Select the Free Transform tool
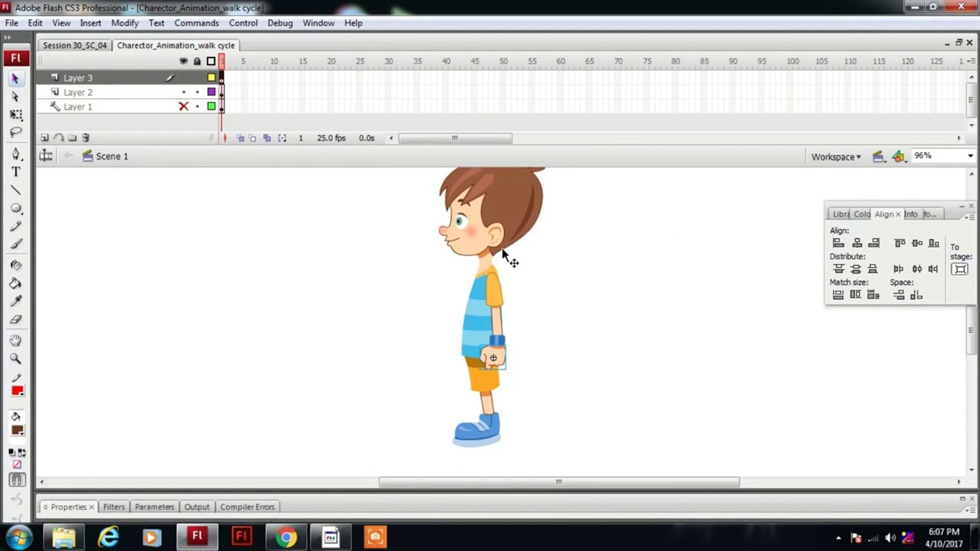The height and width of the screenshot is (551, 980). [x=16, y=115]
